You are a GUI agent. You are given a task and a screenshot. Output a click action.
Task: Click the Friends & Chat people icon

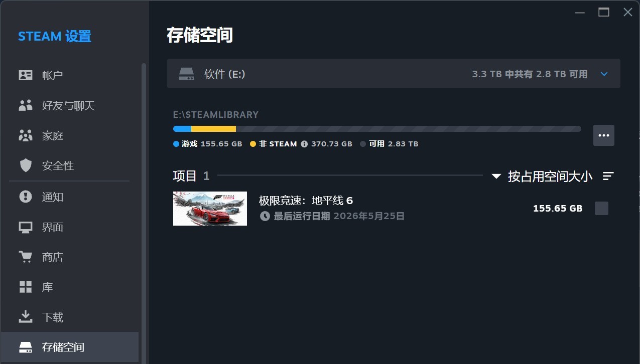point(25,105)
